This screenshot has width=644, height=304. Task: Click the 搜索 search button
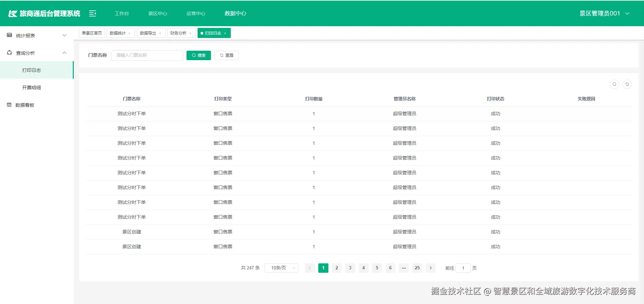pos(199,55)
